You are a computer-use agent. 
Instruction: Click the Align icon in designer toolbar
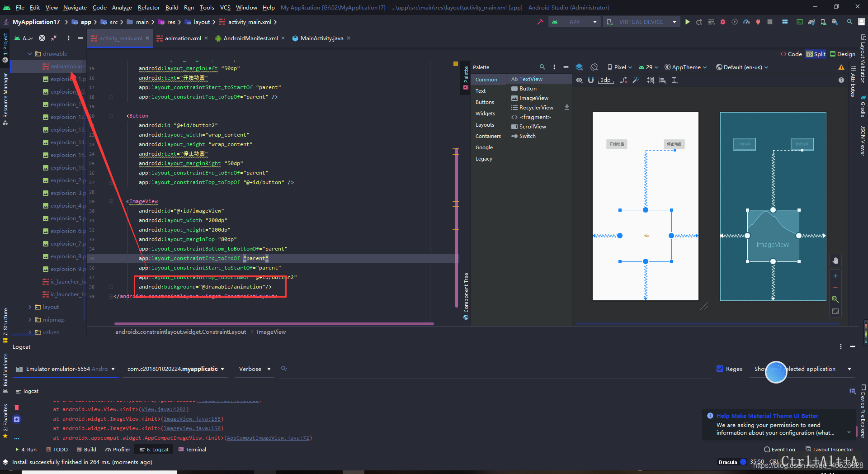click(x=663, y=80)
